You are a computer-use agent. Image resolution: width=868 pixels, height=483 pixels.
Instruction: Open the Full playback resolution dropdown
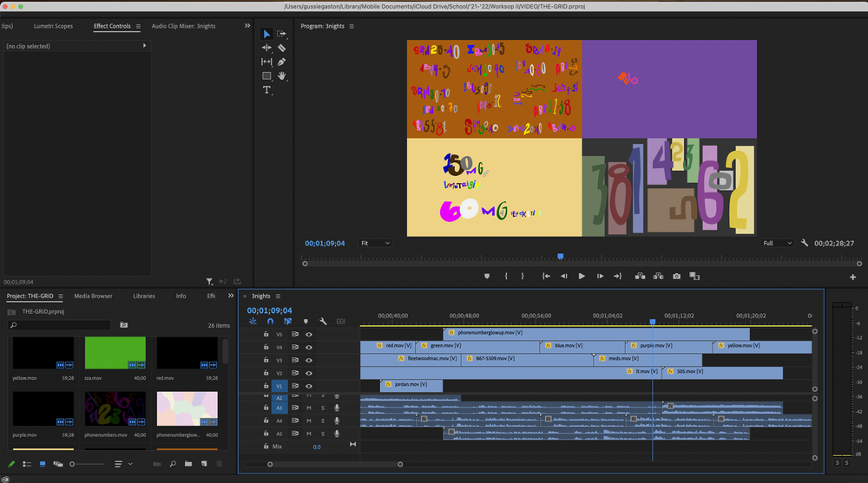click(x=777, y=244)
